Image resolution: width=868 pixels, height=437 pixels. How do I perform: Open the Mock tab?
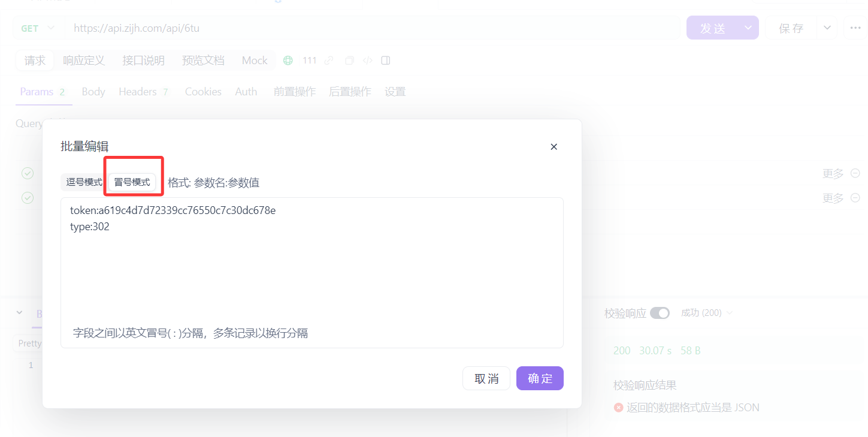(254, 60)
